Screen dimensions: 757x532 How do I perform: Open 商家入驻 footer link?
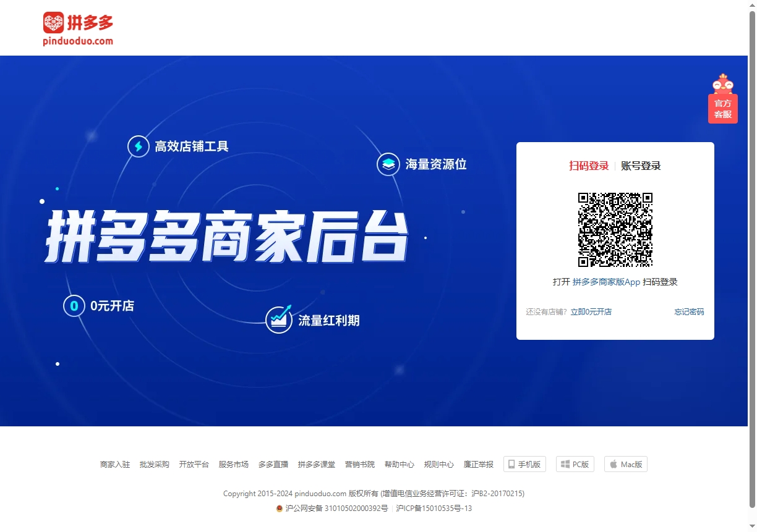[x=115, y=465]
